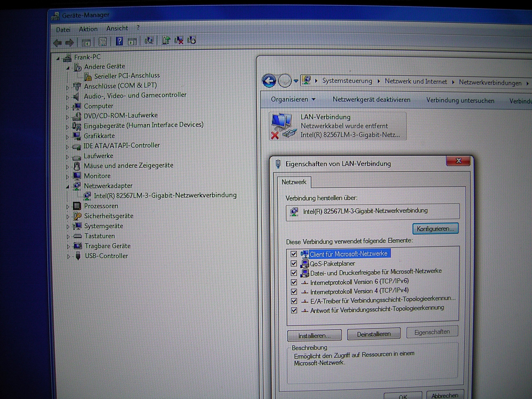Image resolution: width=532 pixels, height=399 pixels.
Task: Toggle Internetprotokoll Version 6 (TCP/IPv6) checkbox
Action: [294, 282]
